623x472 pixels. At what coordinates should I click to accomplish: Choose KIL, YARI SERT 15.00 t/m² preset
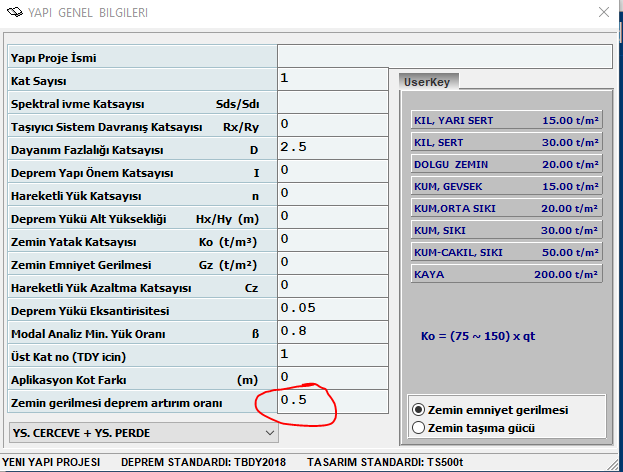tap(505, 121)
